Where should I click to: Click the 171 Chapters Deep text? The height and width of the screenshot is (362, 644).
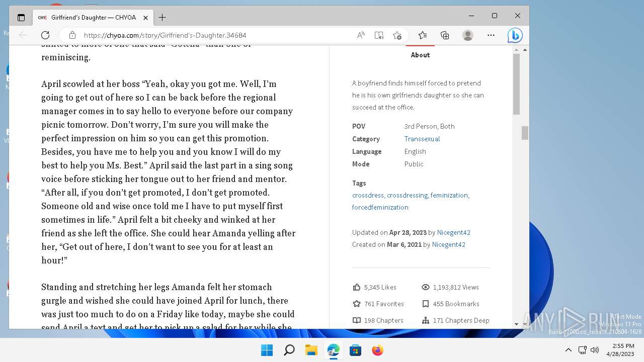[x=461, y=320]
